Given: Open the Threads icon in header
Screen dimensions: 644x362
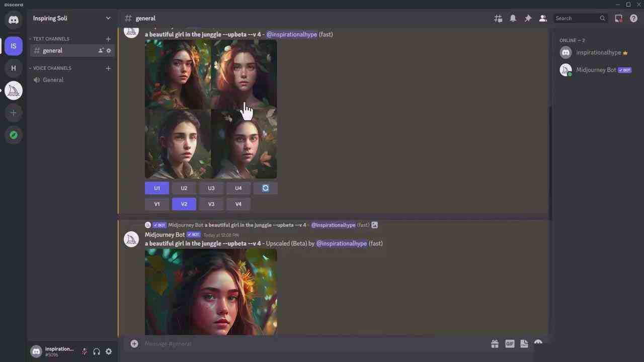Looking at the screenshot, I should (498, 18).
